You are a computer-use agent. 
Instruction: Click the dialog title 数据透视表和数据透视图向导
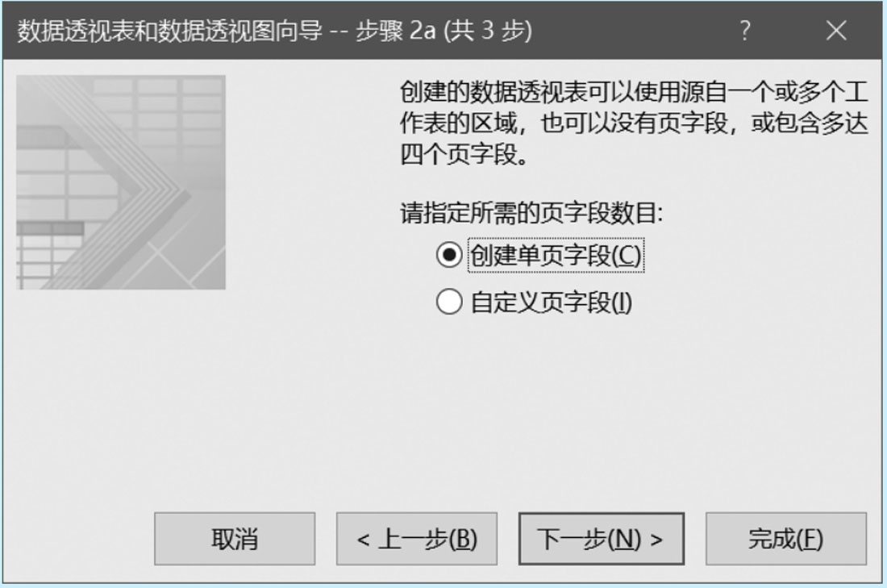(169, 31)
